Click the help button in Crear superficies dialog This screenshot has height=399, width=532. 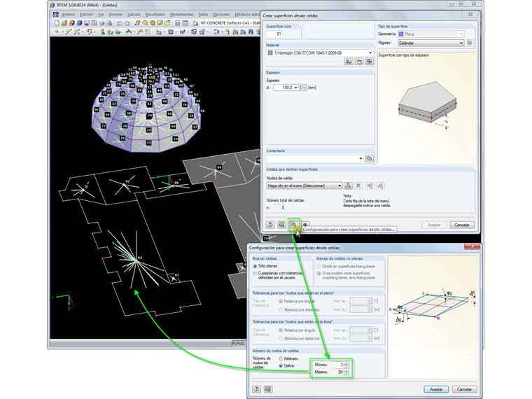(x=270, y=225)
